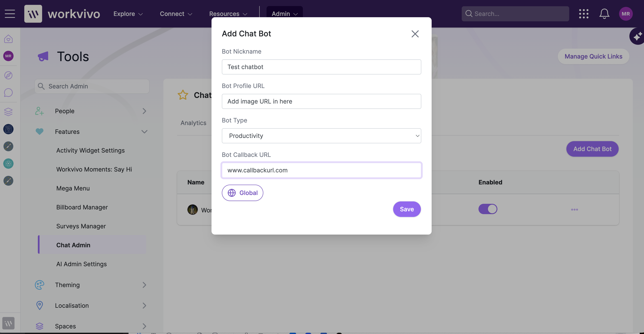644x334 pixels.
Task: Select the Analytics tab
Action: pyautogui.click(x=193, y=123)
